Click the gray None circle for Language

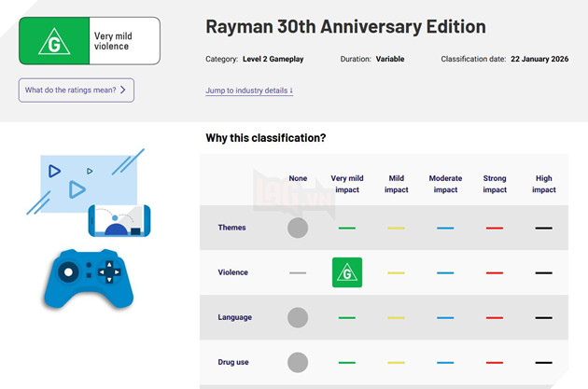pos(298,317)
